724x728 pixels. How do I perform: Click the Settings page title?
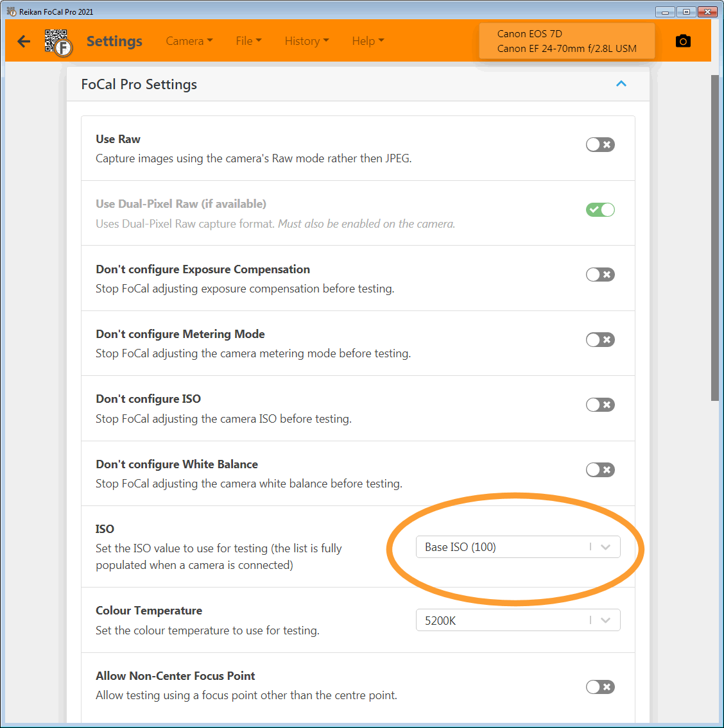[x=114, y=41]
